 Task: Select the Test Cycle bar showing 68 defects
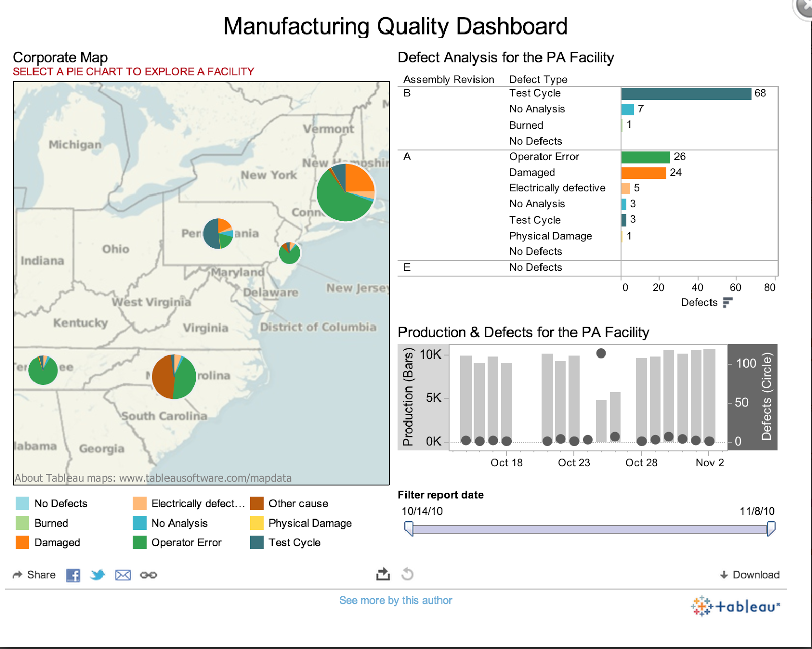point(685,93)
